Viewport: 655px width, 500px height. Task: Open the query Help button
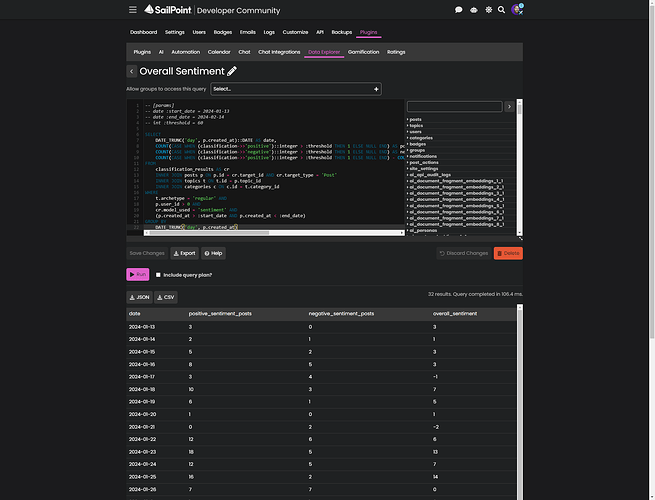[x=213, y=253]
